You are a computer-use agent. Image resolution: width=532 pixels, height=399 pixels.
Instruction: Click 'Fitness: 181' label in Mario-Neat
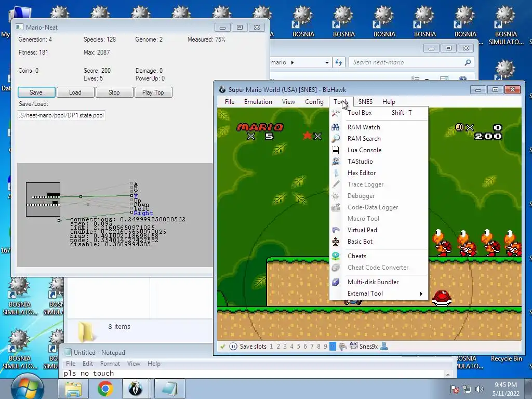pyautogui.click(x=33, y=52)
